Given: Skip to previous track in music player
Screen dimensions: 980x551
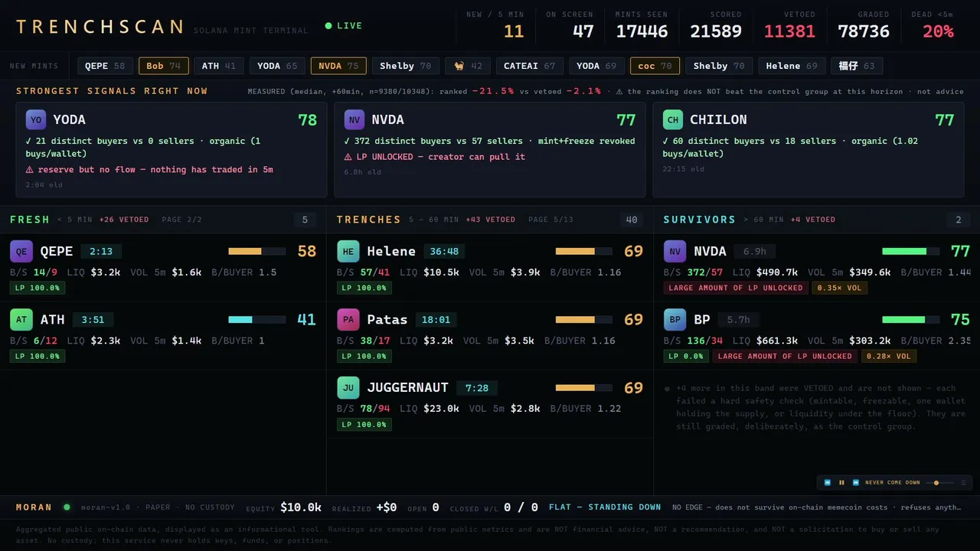Looking at the screenshot, I should click(828, 483).
